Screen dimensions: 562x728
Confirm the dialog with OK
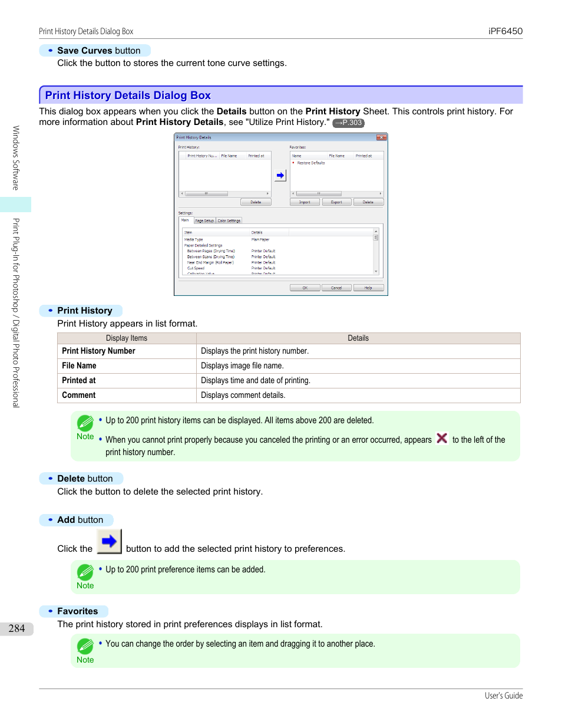click(305, 288)
